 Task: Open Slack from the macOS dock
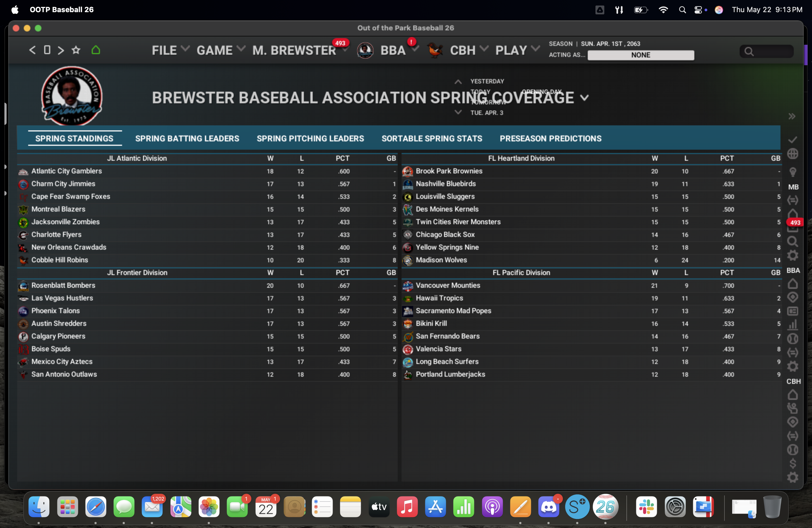(x=646, y=507)
